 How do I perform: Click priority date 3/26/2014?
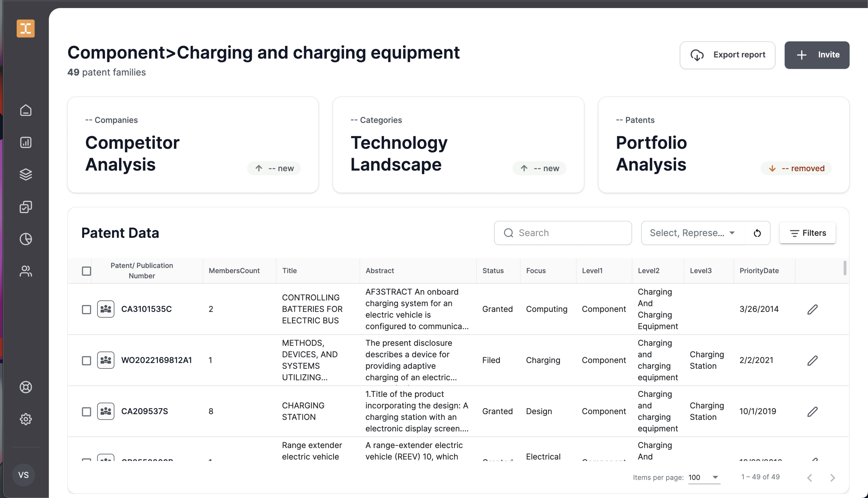[759, 309]
